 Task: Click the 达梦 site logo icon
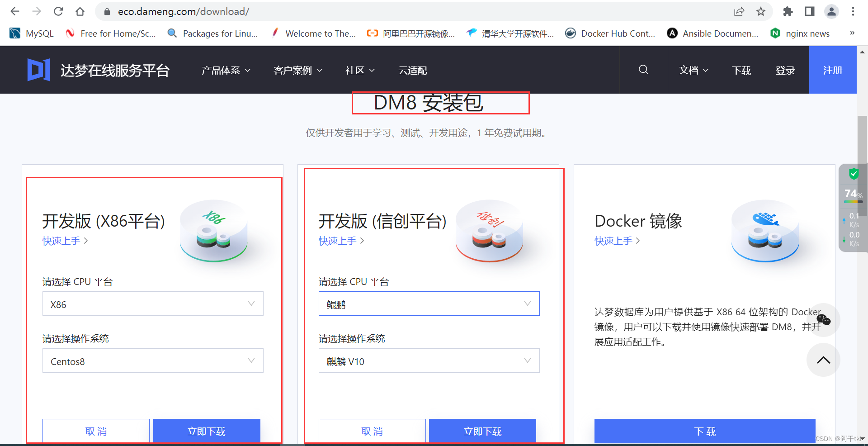click(x=38, y=70)
